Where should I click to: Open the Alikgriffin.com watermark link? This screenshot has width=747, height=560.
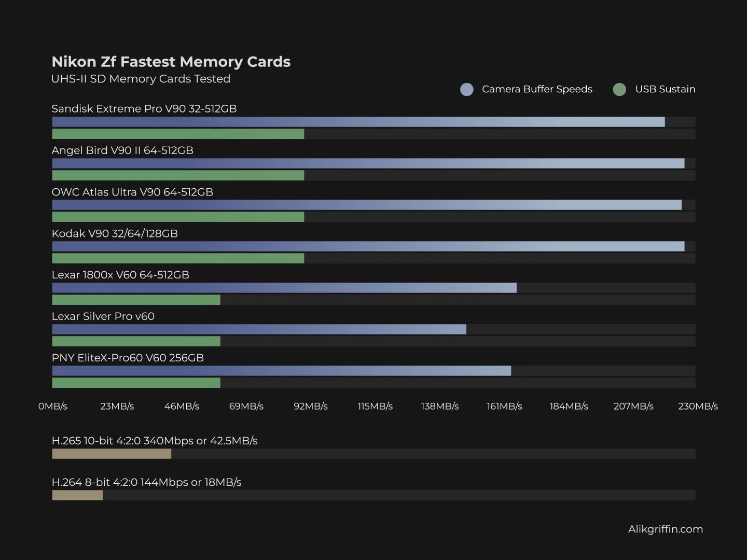tap(665, 529)
